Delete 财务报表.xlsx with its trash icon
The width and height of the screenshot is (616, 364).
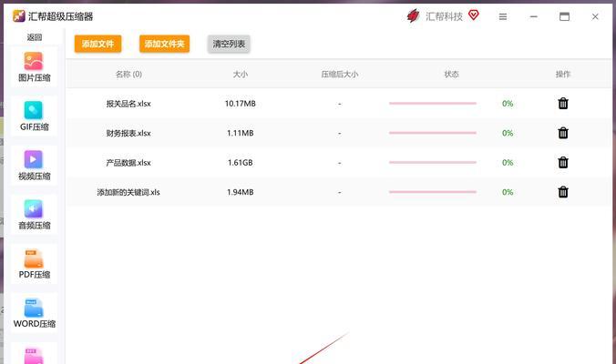click(x=563, y=133)
